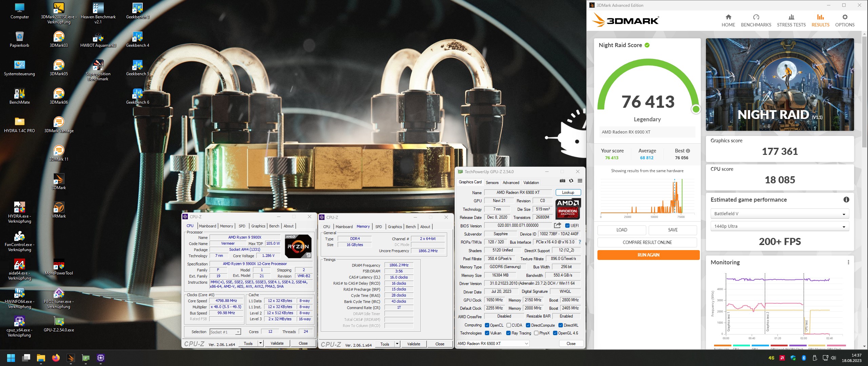
Task: Open the FanControl desktop shortcut
Action: 20,241
